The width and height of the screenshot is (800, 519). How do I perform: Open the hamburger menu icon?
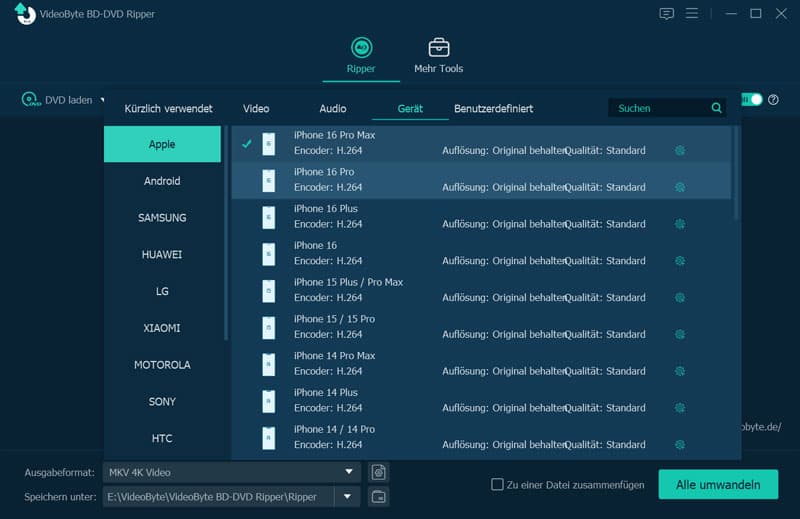(x=692, y=13)
